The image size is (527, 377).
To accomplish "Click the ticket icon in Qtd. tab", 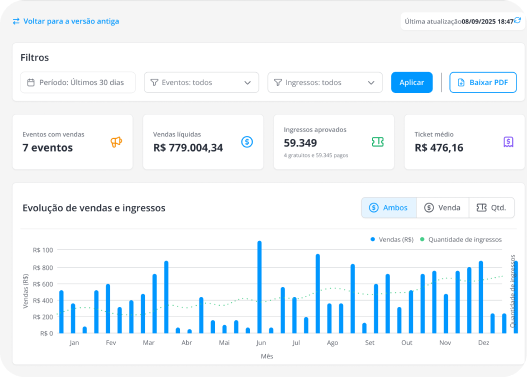I will tap(482, 208).
